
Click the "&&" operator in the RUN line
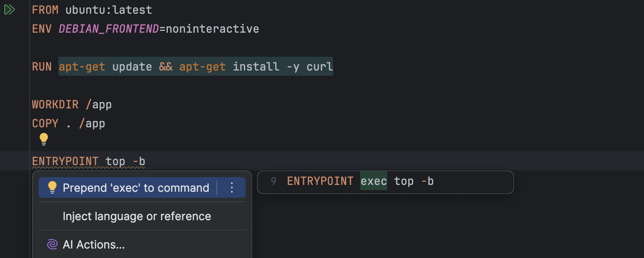click(166, 67)
